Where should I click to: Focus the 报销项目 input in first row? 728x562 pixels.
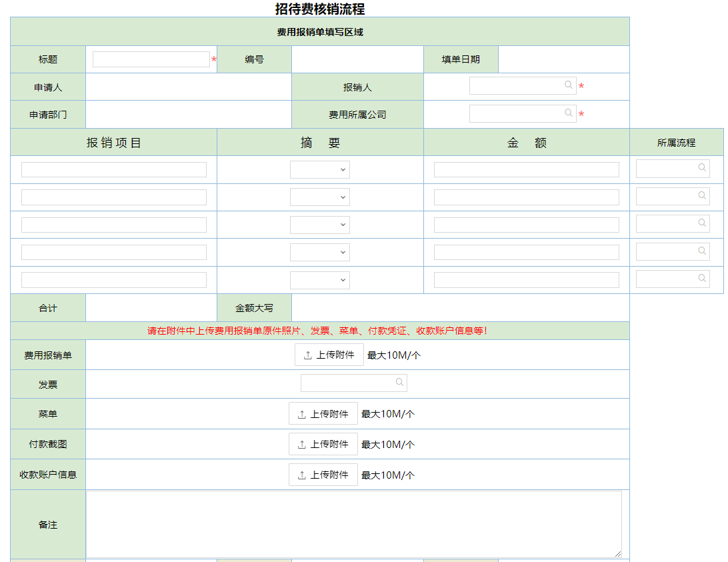click(114, 169)
